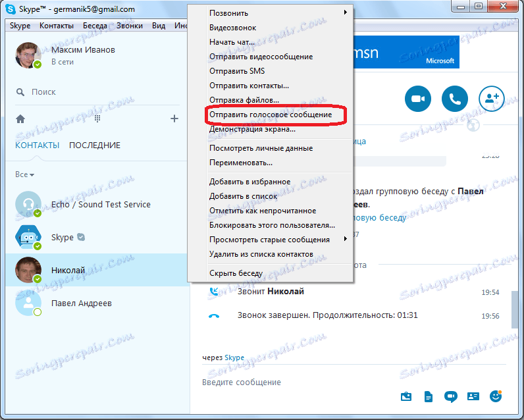Click the Поиск search field

[x=97, y=92]
